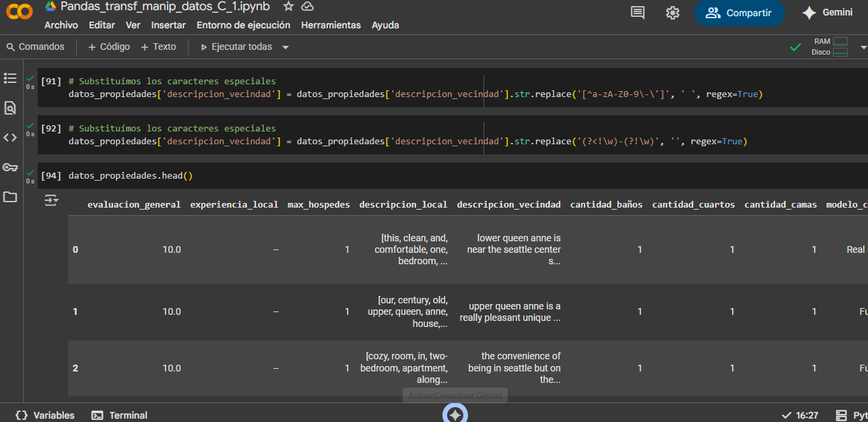
Task: Open the Archivo menu
Action: pyautogui.click(x=61, y=25)
